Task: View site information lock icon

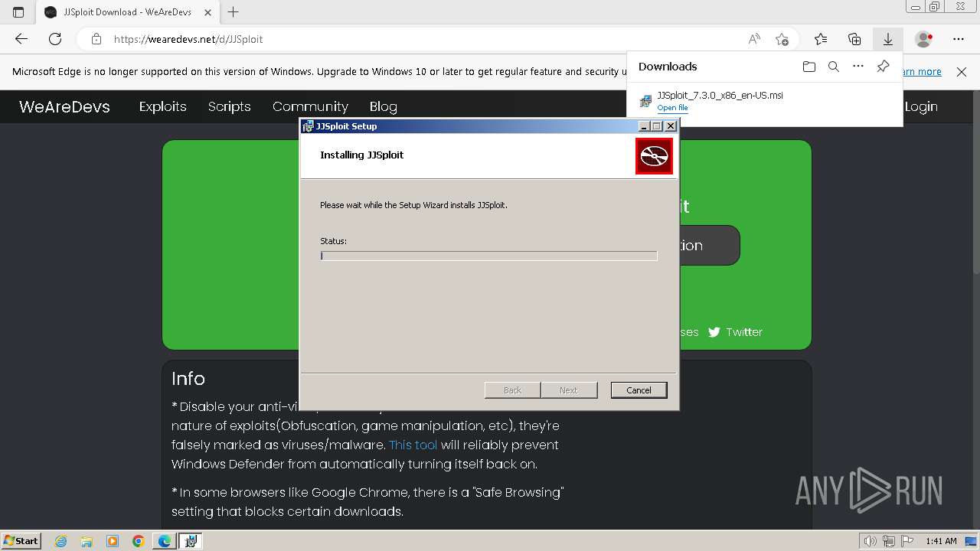Action: 96,39
